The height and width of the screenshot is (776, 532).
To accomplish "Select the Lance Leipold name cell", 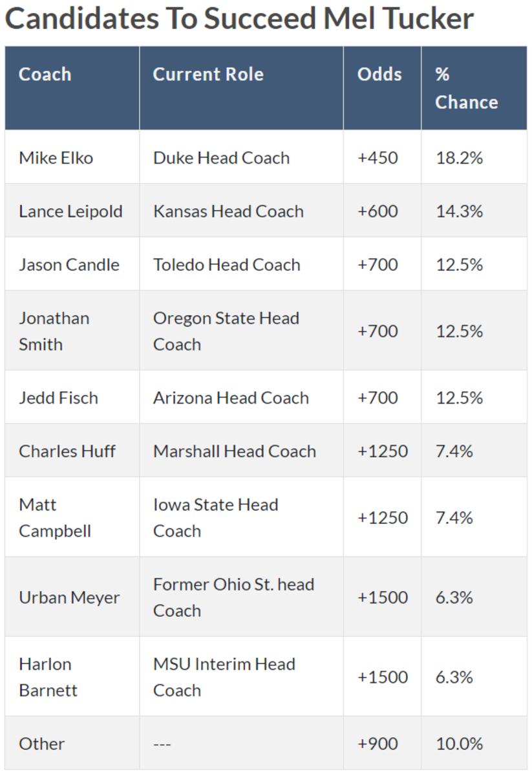I will click(70, 211).
